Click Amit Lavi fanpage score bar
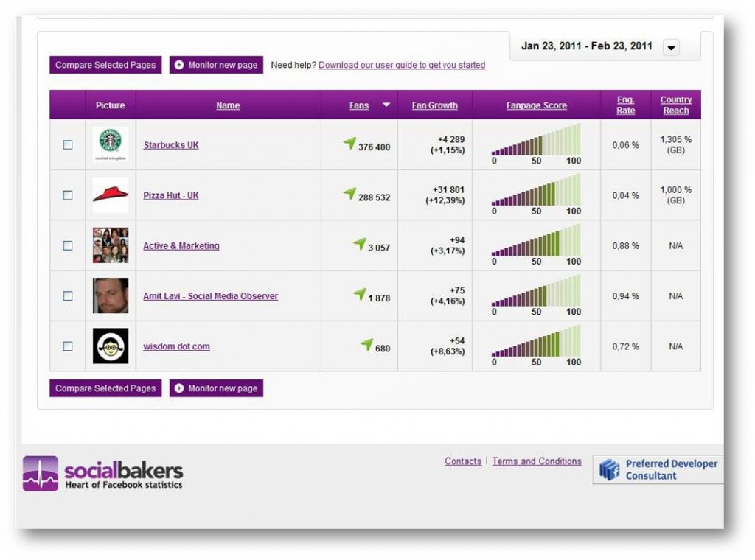This screenshot has height=560, width=755. click(536, 290)
